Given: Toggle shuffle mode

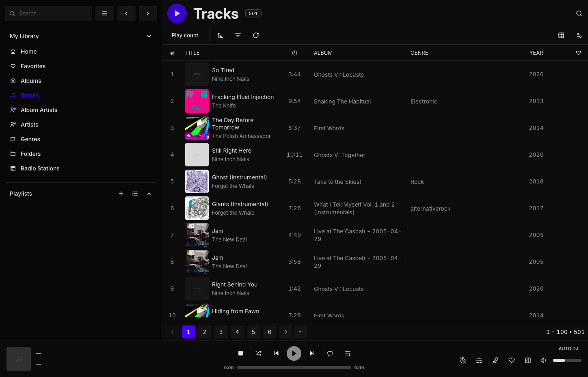Looking at the screenshot, I should click(258, 353).
